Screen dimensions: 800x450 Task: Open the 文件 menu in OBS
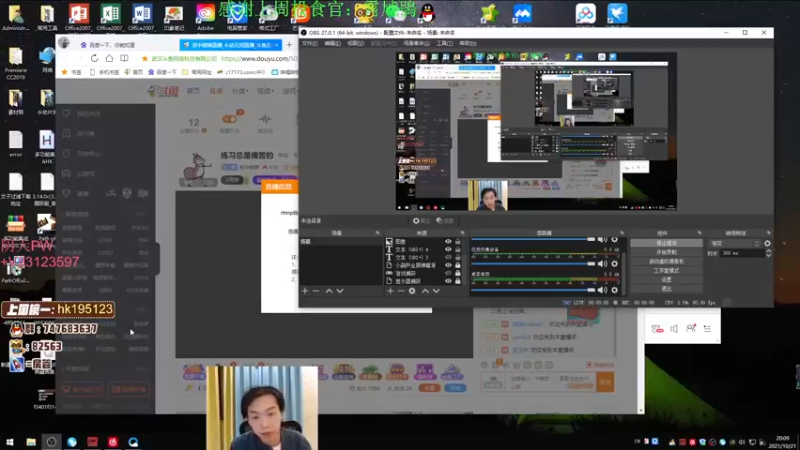point(310,43)
